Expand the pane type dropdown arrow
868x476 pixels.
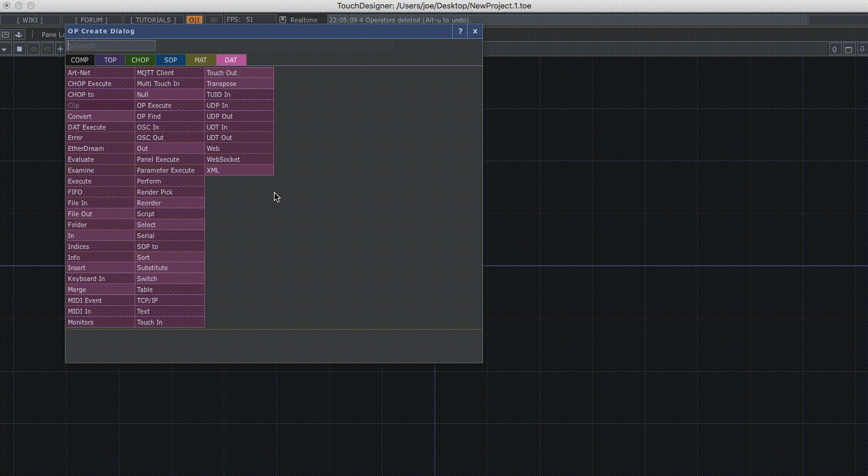pos(5,49)
